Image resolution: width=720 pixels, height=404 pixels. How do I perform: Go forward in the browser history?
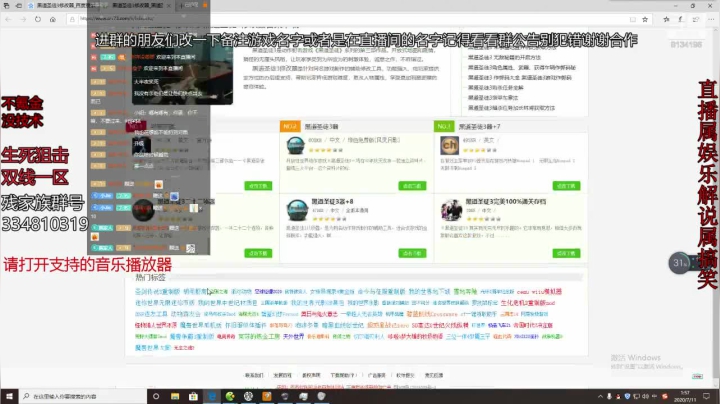(x=23, y=19)
